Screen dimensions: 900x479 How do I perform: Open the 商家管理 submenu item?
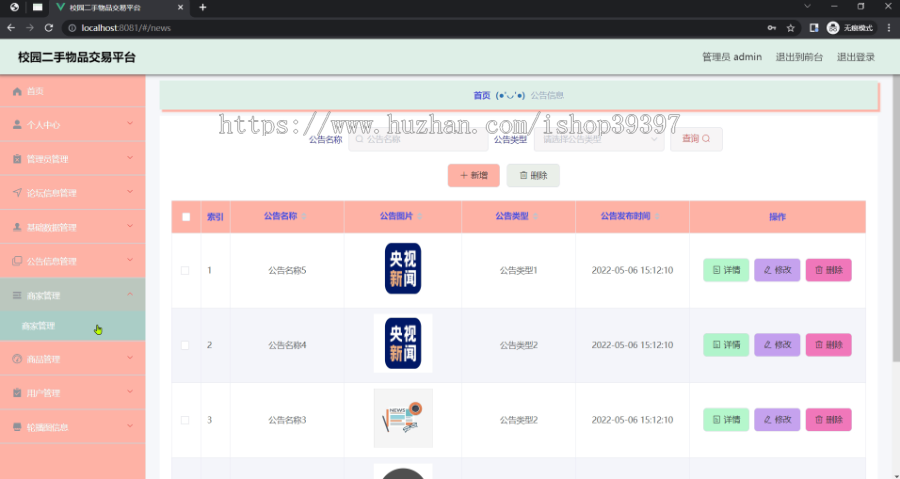(x=72, y=326)
